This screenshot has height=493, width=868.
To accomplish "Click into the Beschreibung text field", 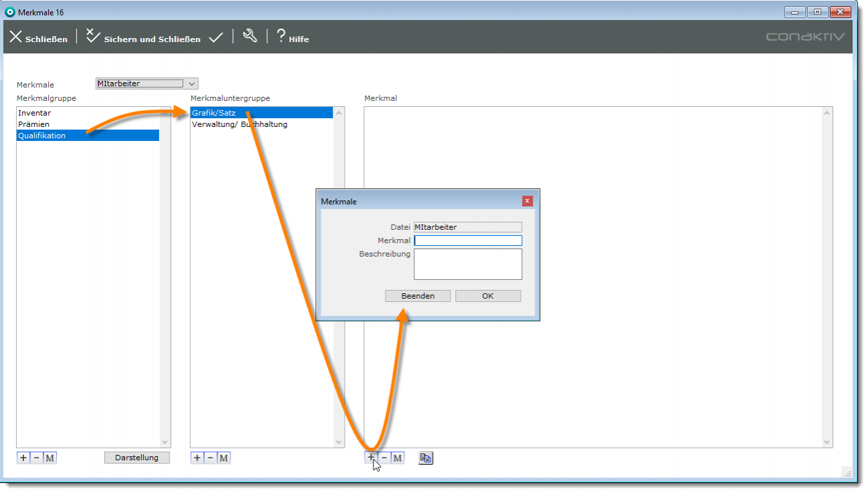I will point(468,264).
